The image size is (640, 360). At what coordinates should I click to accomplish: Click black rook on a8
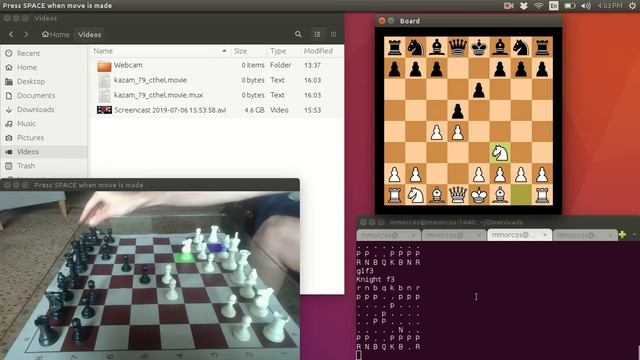click(394, 47)
